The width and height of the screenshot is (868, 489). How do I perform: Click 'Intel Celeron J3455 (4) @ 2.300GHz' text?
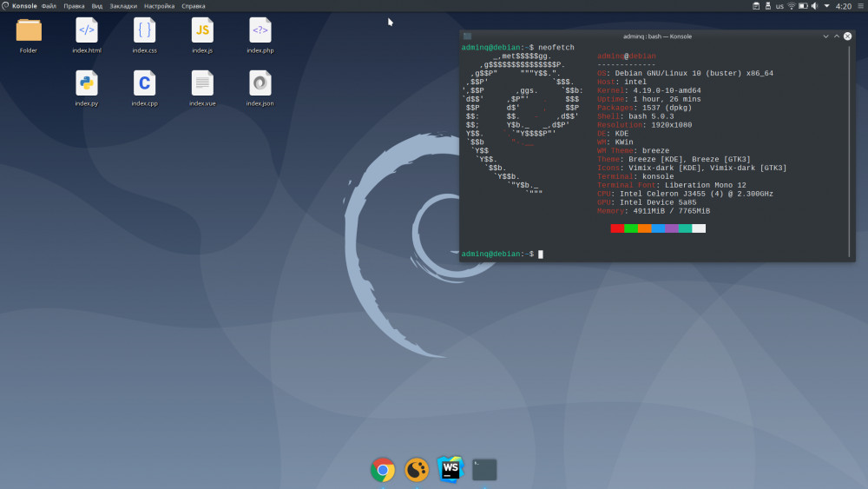point(696,194)
